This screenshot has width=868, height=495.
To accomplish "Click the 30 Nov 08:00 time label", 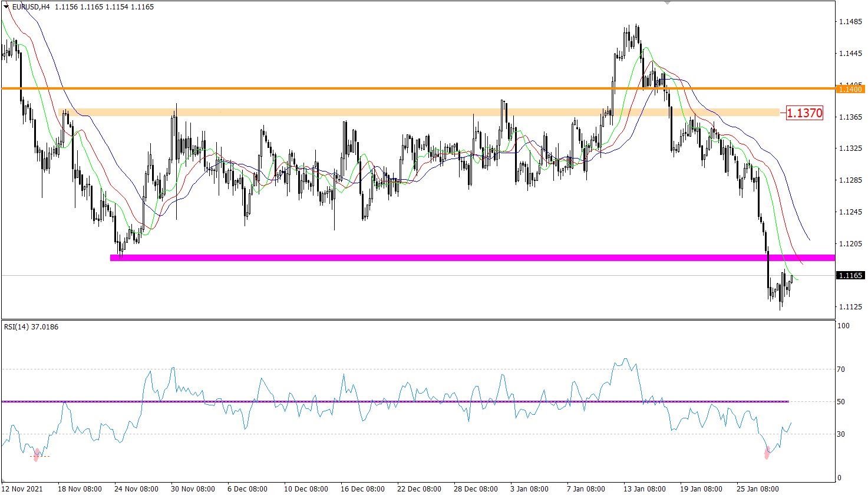I will 193,489.
